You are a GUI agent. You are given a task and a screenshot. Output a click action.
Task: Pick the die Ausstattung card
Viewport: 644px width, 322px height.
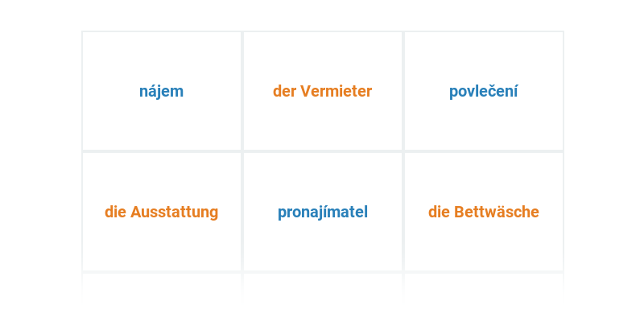point(161,212)
